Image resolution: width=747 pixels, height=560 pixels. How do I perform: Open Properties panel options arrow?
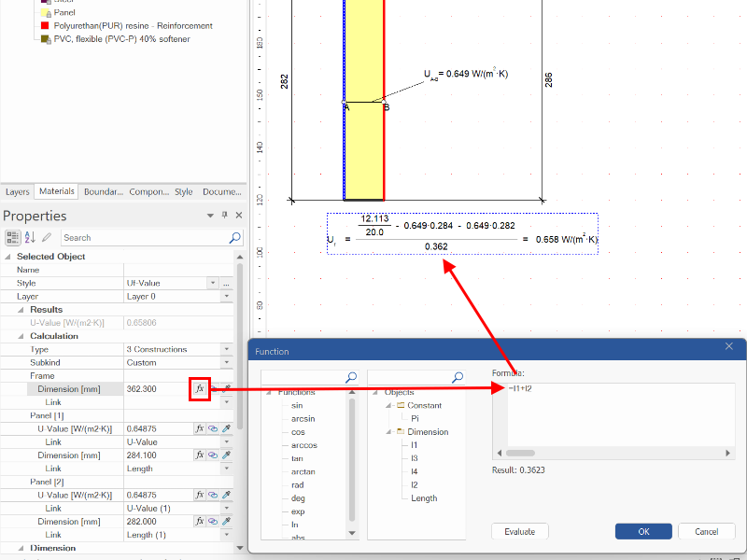pyautogui.click(x=210, y=216)
